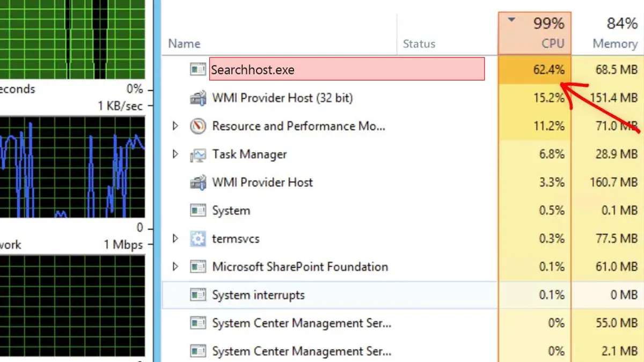Click the icon of System Center Management 2.1 MB row

point(198,351)
